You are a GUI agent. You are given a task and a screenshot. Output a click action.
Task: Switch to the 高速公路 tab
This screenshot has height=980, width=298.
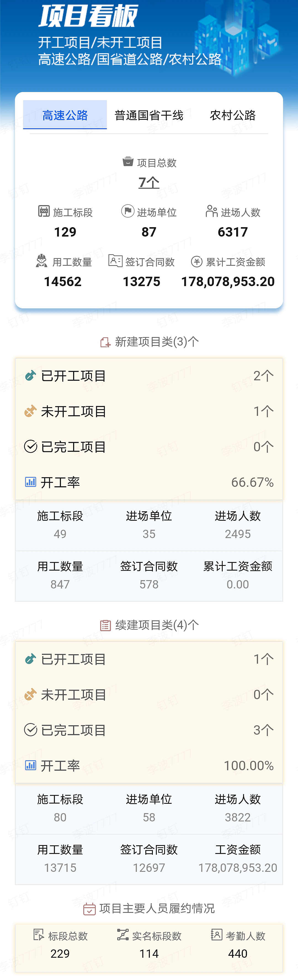pos(65,115)
